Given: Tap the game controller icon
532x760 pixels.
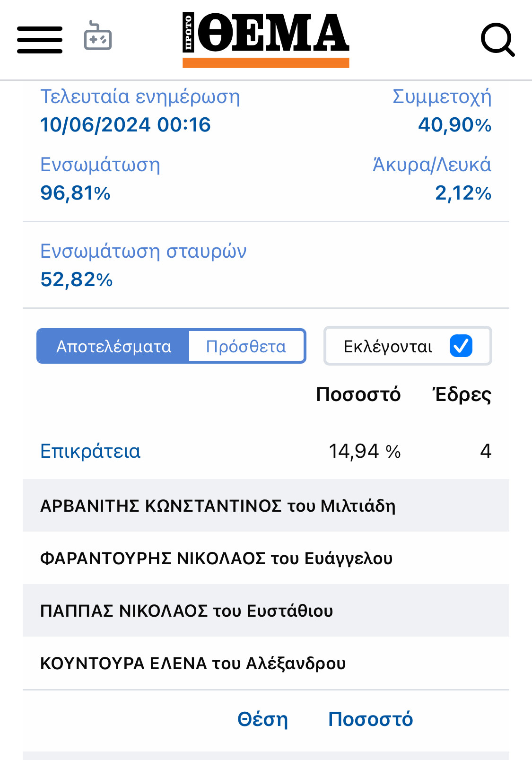Looking at the screenshot, I should click(98, 35).
